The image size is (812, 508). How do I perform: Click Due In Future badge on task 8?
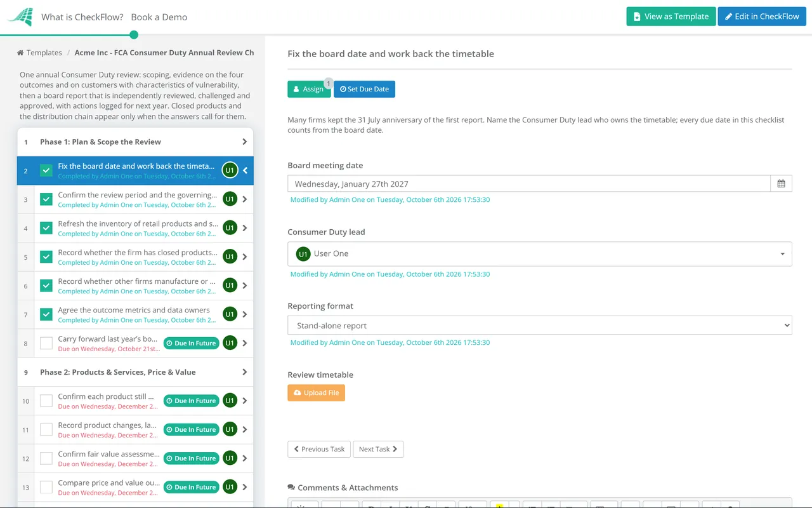[x=192, y=343]
